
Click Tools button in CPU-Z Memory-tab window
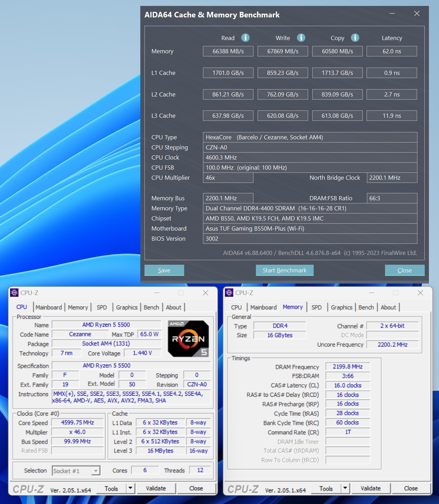[x=326, y=488]
